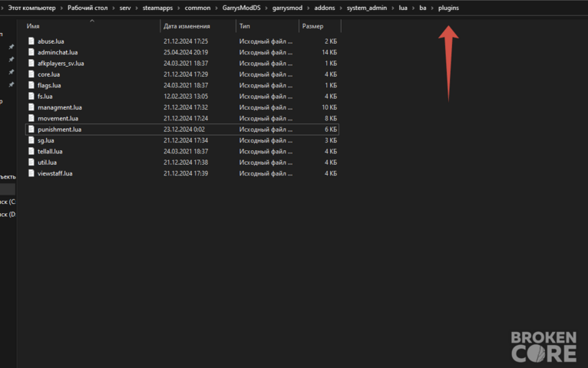The width and height of the screenshot is (588, 368).
Task: Click the 14 КБ size value
Action: [x=329, y=52]
